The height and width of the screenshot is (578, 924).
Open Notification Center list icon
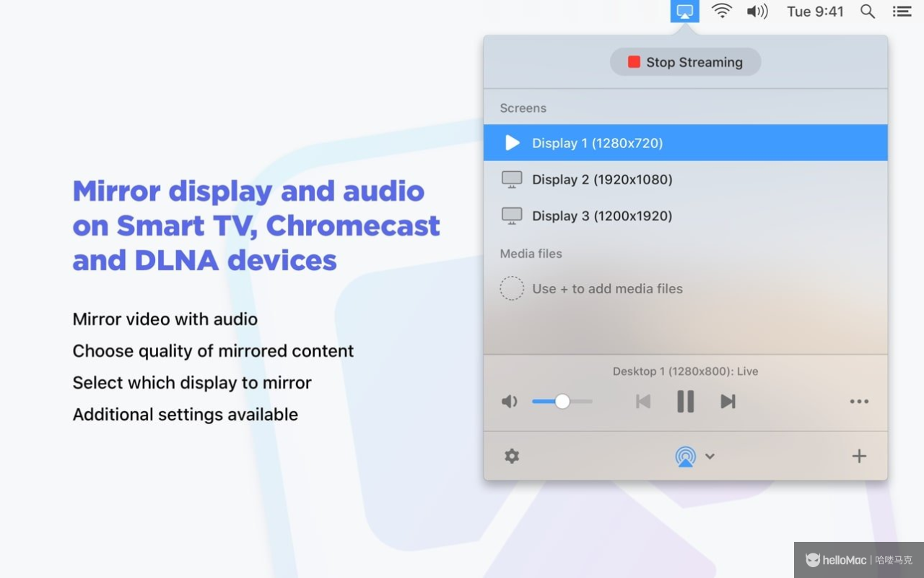click(x=902, y=12)
